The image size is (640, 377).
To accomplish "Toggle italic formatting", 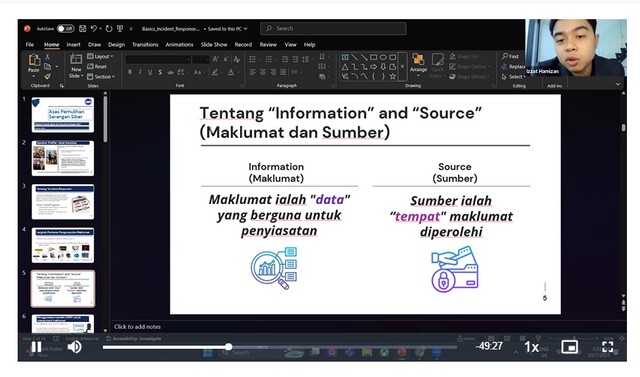I will click(140, 72).
